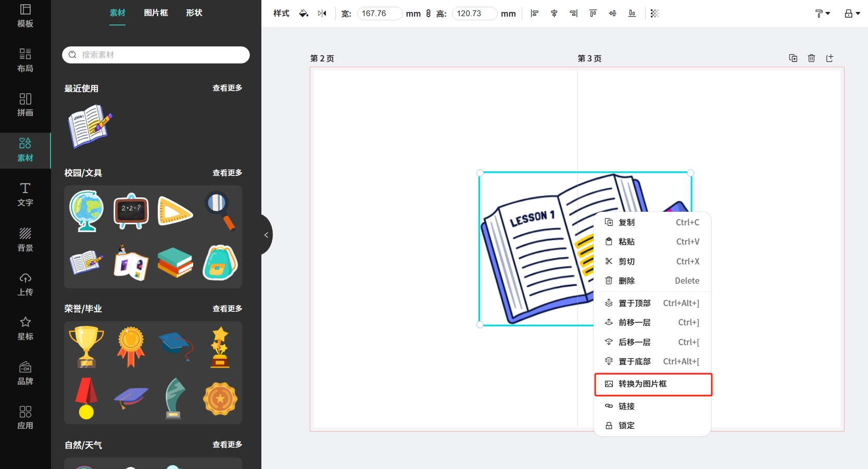Click the 搜索素材 search field
This screenshot has height=469, width=868.
pyautogui.click(x=156, y=55)
